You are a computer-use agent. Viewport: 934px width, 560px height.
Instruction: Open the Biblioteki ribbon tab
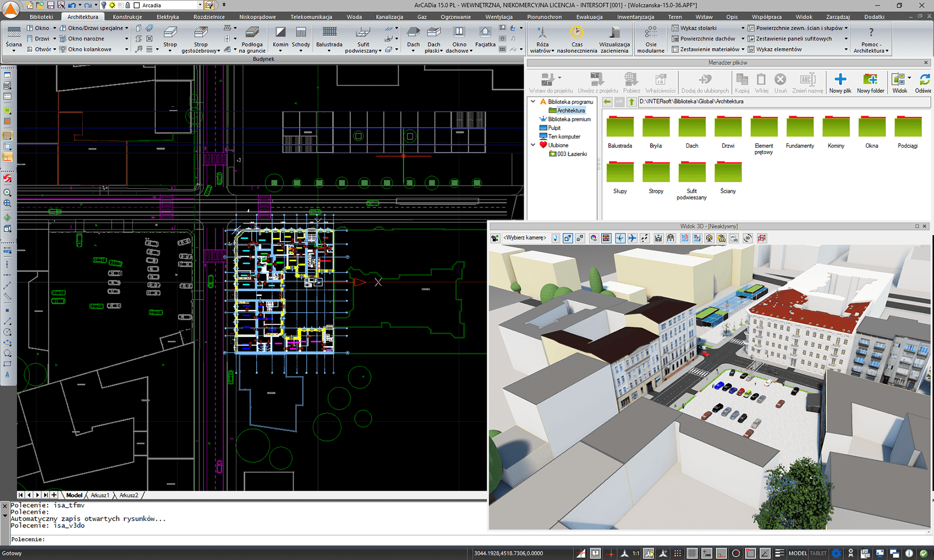pyautogui.click(x=41, y=17)
